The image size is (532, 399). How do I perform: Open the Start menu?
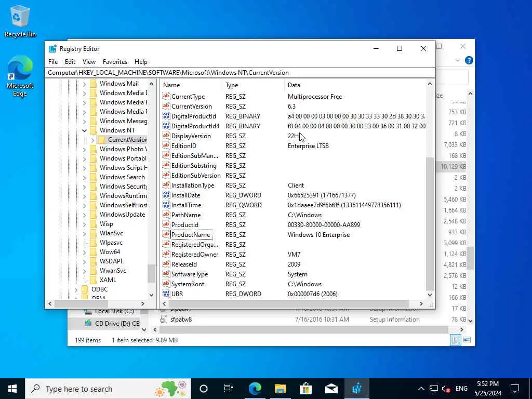coord(12,389)
